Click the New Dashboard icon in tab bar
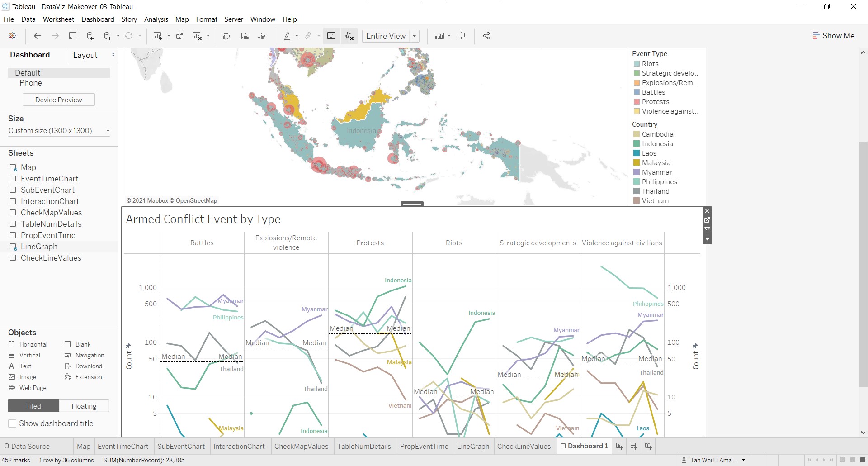 click(634, 447)
